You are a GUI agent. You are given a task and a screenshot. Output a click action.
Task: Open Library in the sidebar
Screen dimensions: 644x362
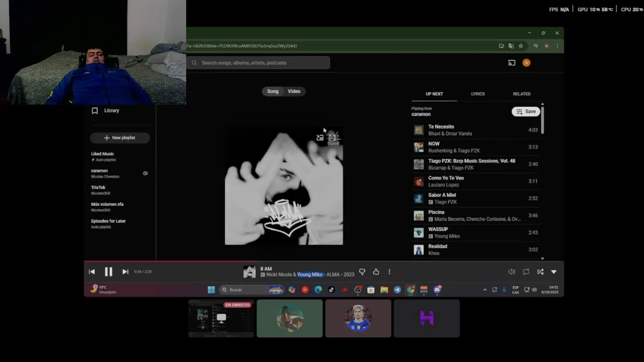click(x=106, y=111)
